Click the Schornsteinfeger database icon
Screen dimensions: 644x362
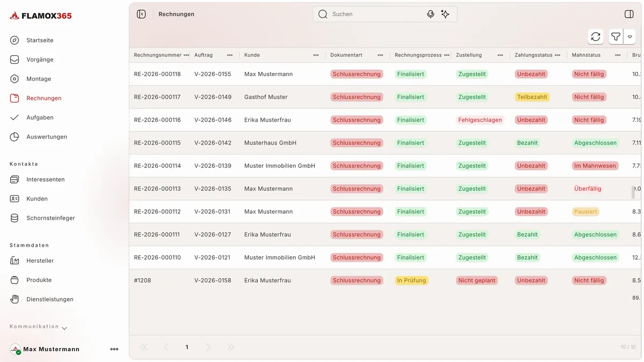point(14,218)
